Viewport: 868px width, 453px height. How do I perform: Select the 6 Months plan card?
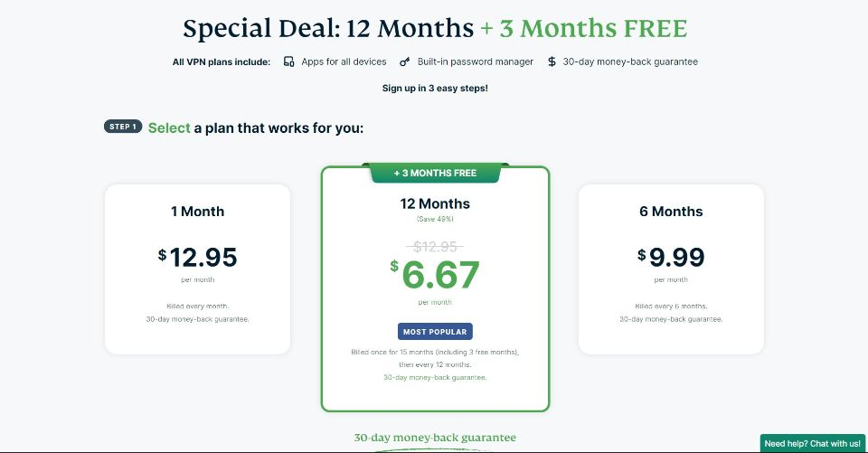pos(671,269)
